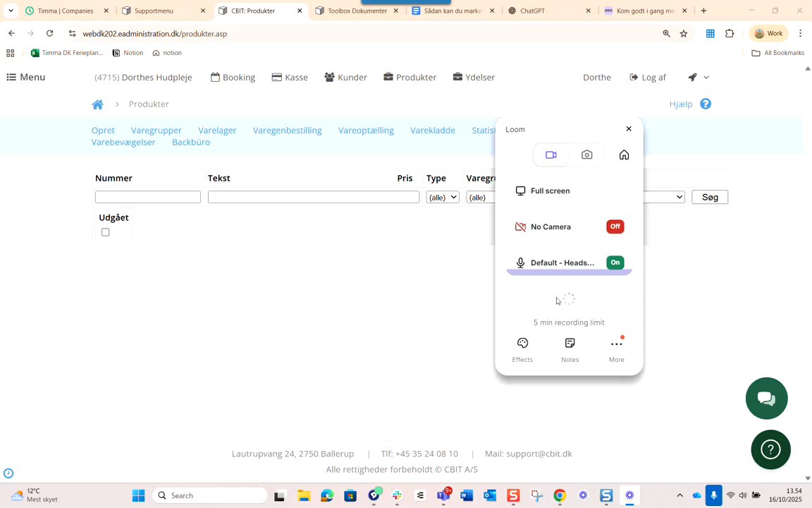Bookmark this page with the star icon

pos(684,34)
